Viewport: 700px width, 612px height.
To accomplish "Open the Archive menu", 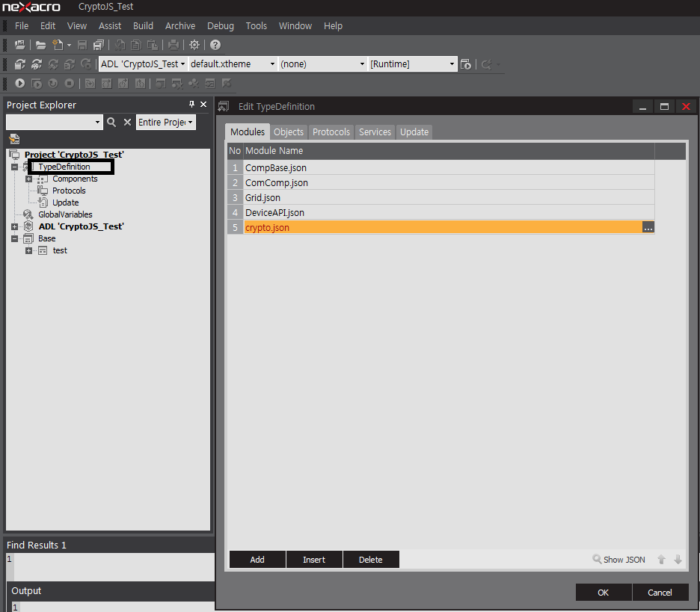I will point(180,26).
